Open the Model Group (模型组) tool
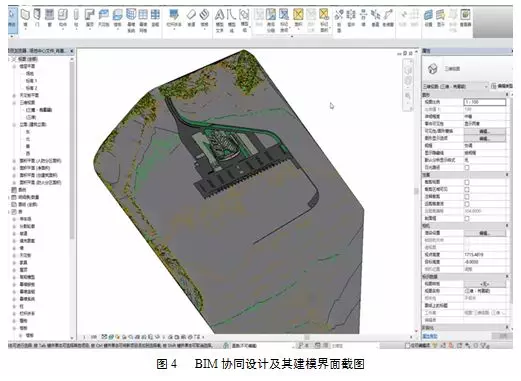Viewport: 521px width, 381px height. (244, 21)
